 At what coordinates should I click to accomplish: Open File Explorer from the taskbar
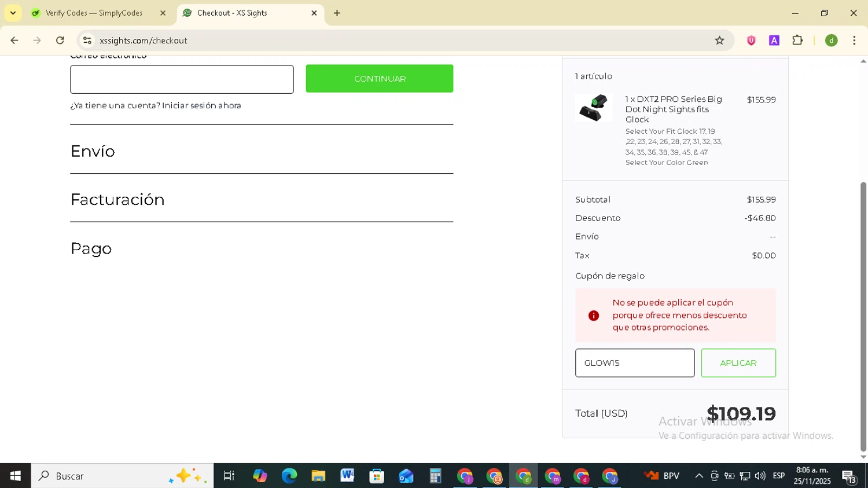[318, 476]
